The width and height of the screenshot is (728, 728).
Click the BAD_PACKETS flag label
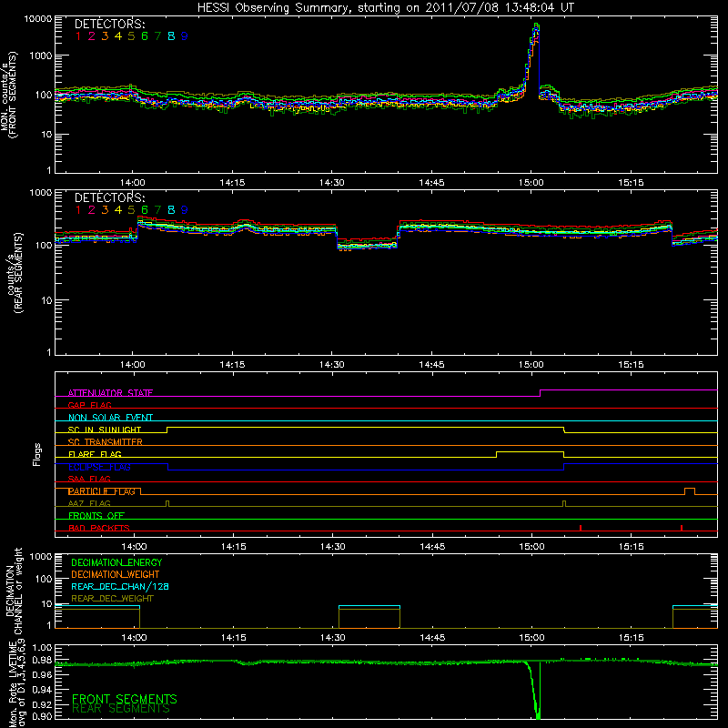(x=99, y=529)
